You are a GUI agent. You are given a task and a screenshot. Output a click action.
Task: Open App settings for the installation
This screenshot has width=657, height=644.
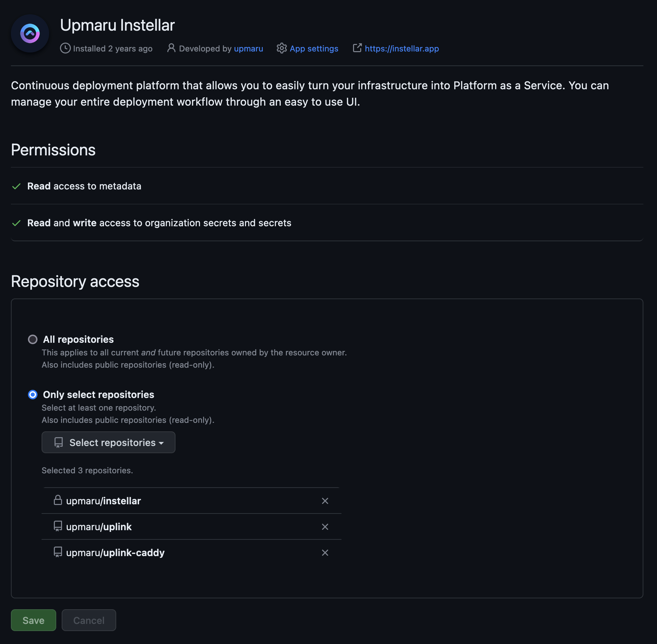click(x=314, y=48)
